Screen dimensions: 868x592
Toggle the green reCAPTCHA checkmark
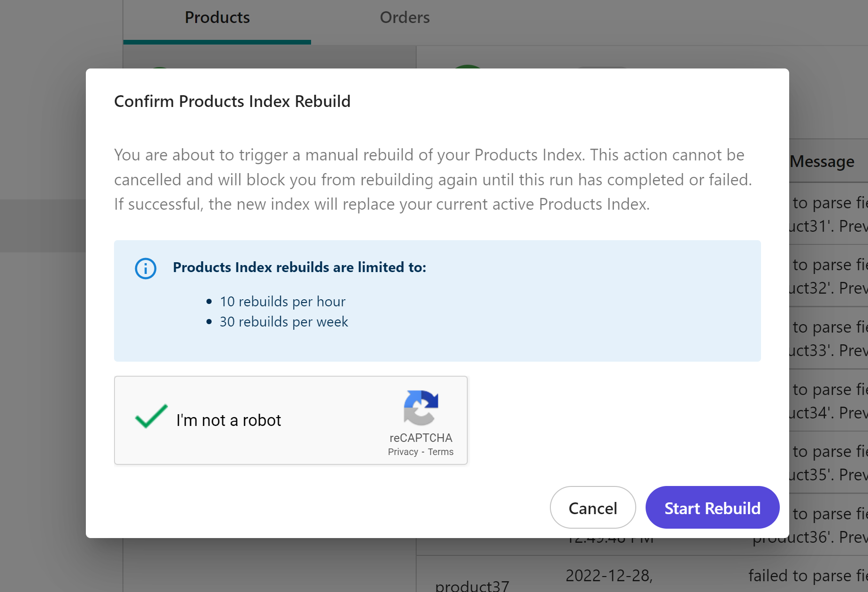click(151, 416)
